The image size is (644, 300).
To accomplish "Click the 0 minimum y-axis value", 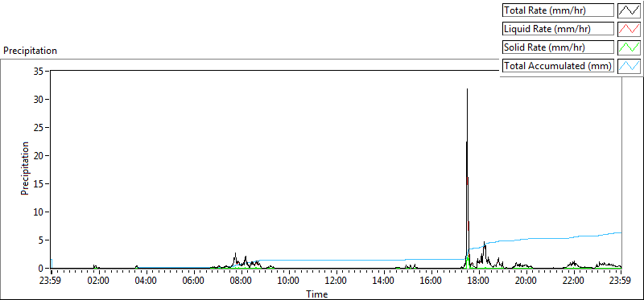I will 42,269.
